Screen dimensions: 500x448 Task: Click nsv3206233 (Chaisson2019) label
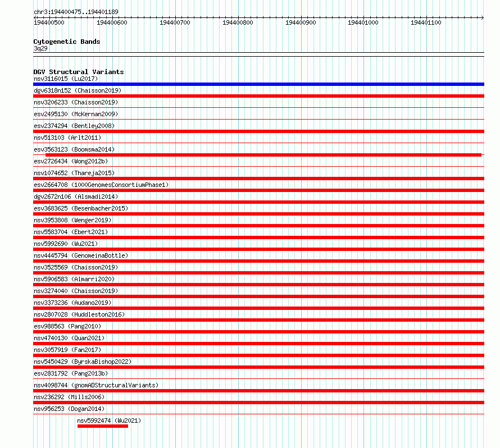pyautogui.click(x=76, y=102)
